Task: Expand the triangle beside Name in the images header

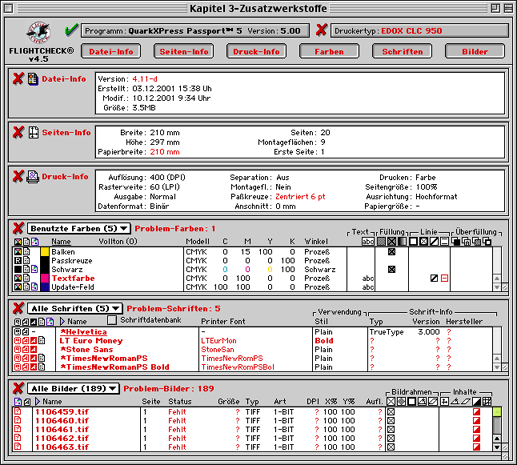Action: 37,401
